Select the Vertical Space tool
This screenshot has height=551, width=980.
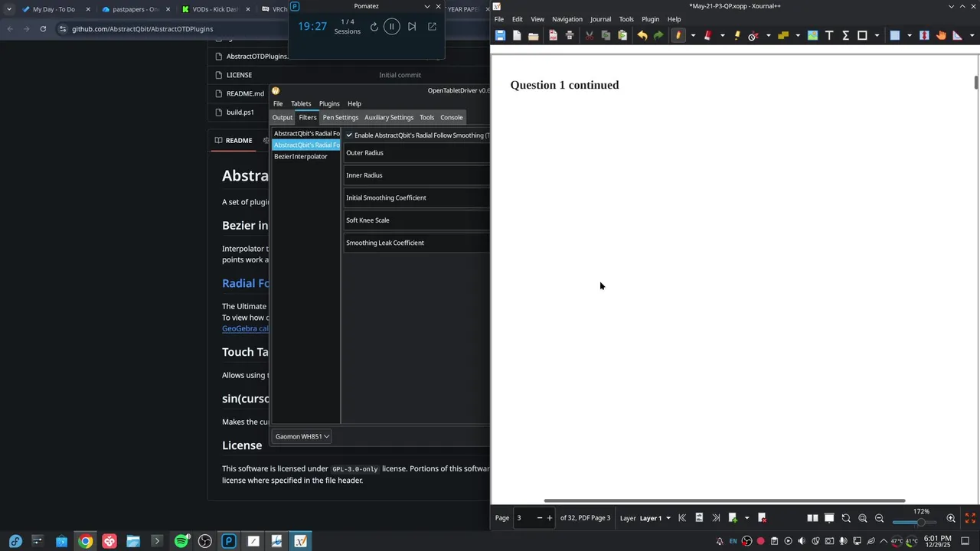[x=924, y=35]
